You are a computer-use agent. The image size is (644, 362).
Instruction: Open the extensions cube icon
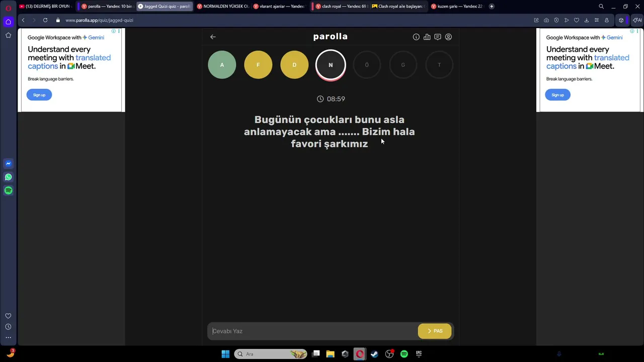pos(621,20)
